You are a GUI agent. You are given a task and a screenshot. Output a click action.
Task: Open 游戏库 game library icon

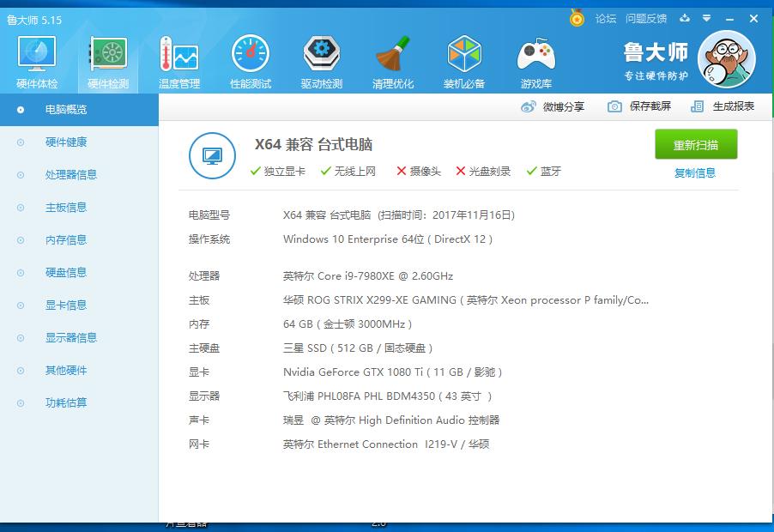pos(536,62)
